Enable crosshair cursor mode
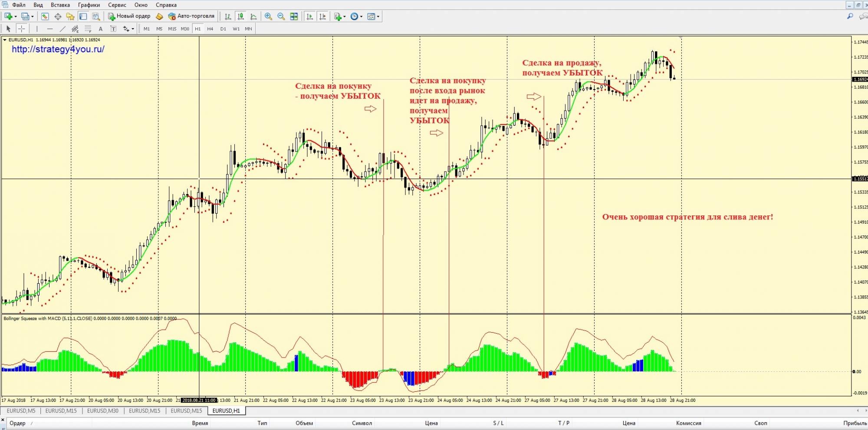The width and height of the screenshot is (868, 430). [x=21, y=29]
